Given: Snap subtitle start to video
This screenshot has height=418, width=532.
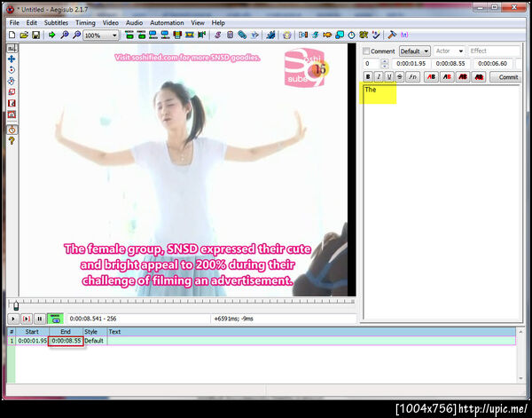Looking at the screenshot, I should 153,35.
